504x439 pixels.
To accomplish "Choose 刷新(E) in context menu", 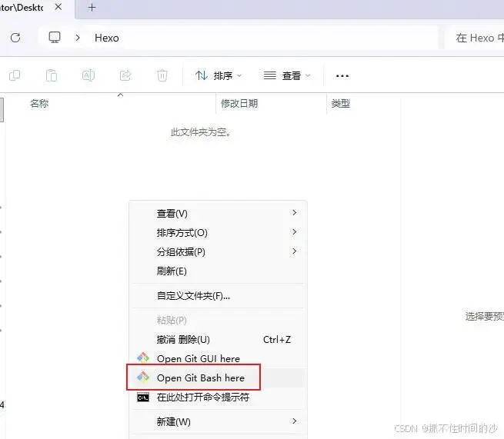I will click(218, 271).
